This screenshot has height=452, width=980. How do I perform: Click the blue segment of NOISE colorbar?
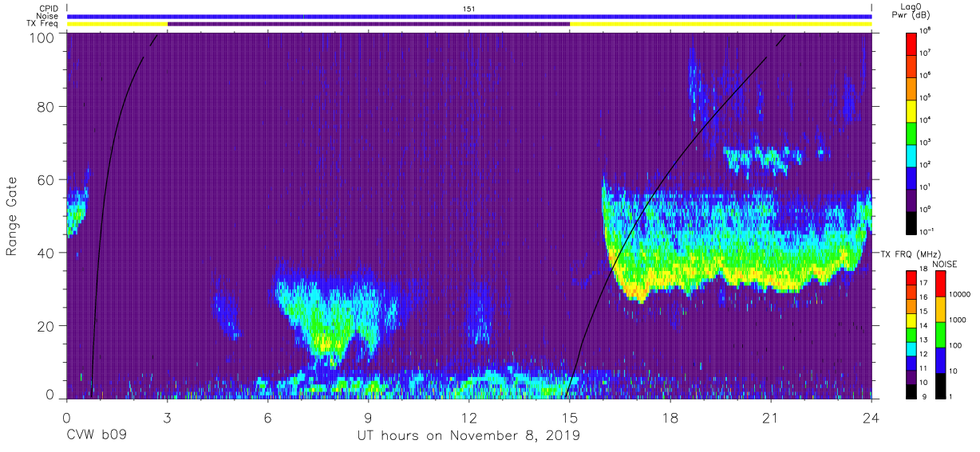[x=942, y=359]
